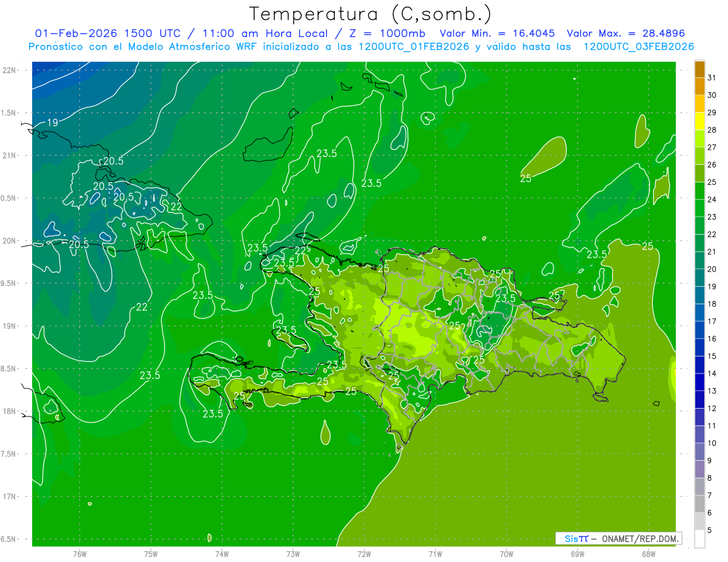Click longitude axis label "73W"
The height and width of the screenshot is (562, 728).
(293, 555)
